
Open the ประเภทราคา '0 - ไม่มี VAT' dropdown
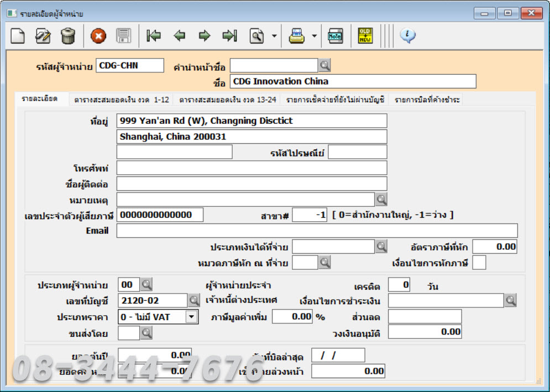click(191, 317)
